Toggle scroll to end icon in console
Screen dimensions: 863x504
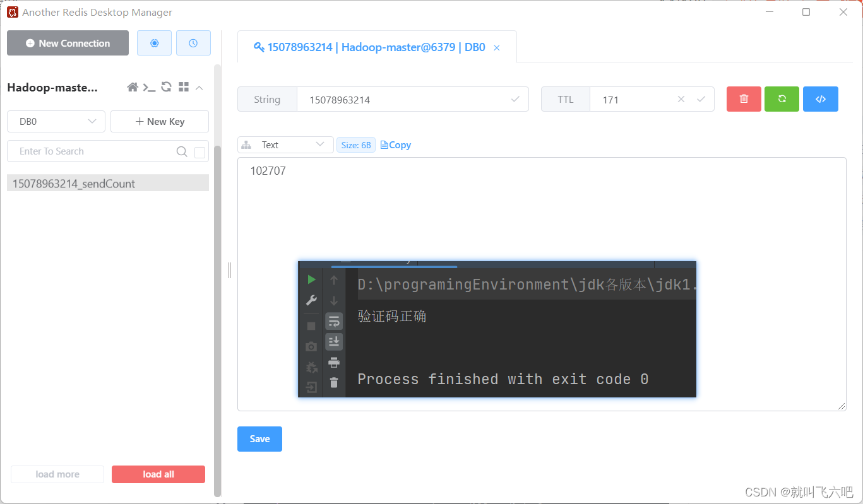334,341
